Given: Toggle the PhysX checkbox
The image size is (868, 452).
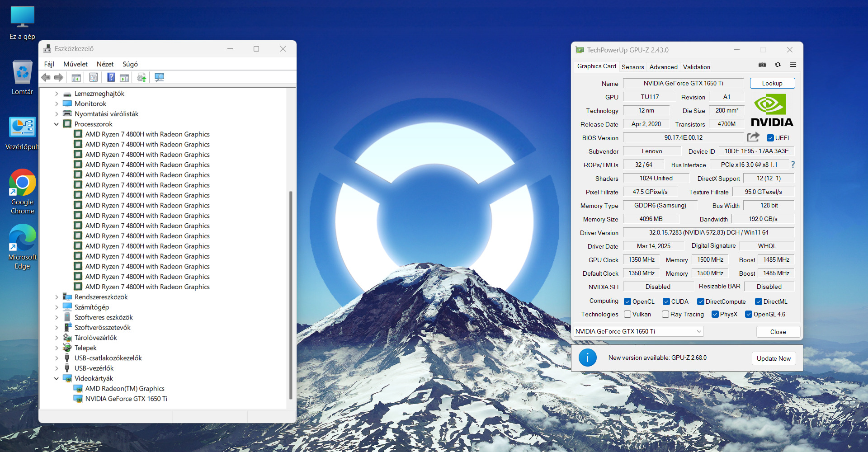Looking at the screenshot, I should (715, 314).
